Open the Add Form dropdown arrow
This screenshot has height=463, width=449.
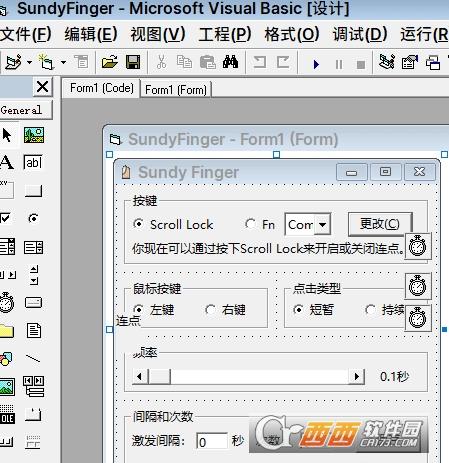pyautogui.click(x=63, y=62)
